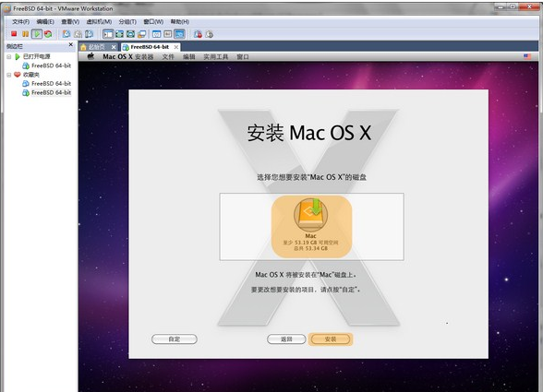Viewport: 543px width, 392px height.
Task: Select the Mac disk for installation
Action: [311, 227]
